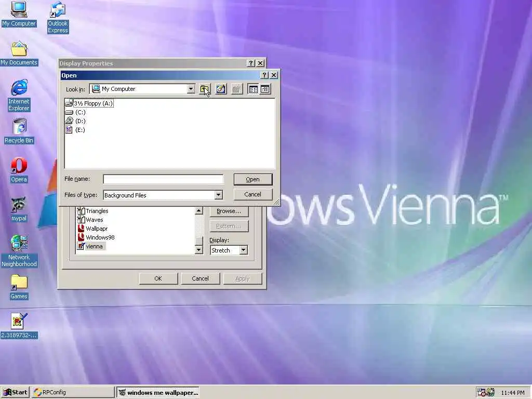
Task: Open the Games folder shortcut
Action: [x=19, y=287]
